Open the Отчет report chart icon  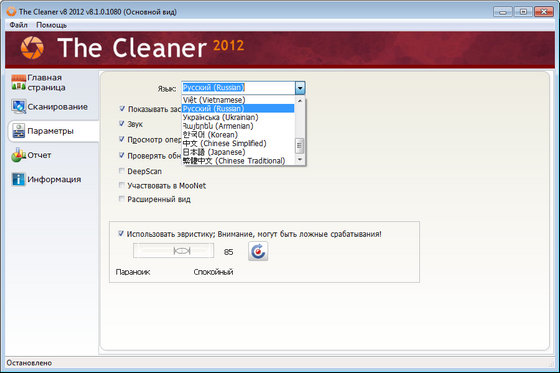[x=19, y=155]
